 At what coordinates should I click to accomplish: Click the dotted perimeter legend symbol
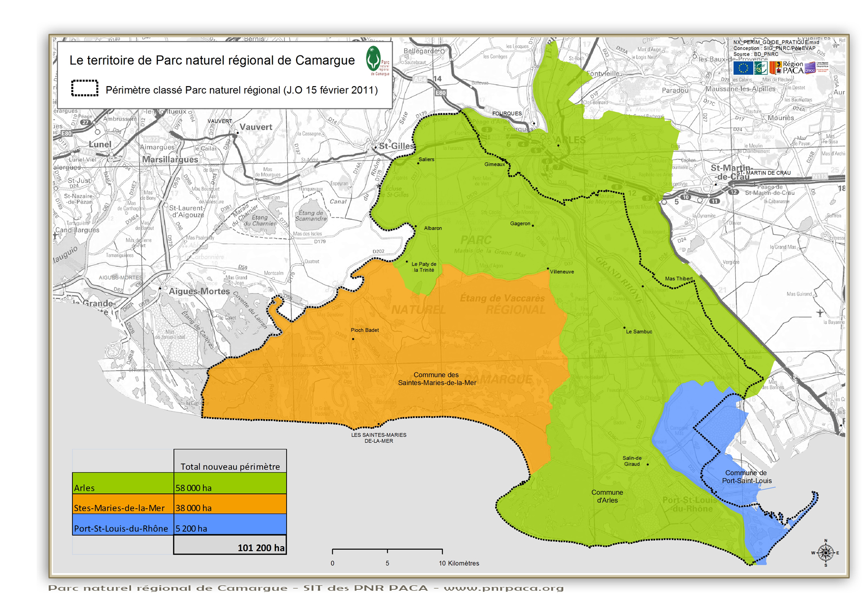pyautogui.click(x=85, y=88)
